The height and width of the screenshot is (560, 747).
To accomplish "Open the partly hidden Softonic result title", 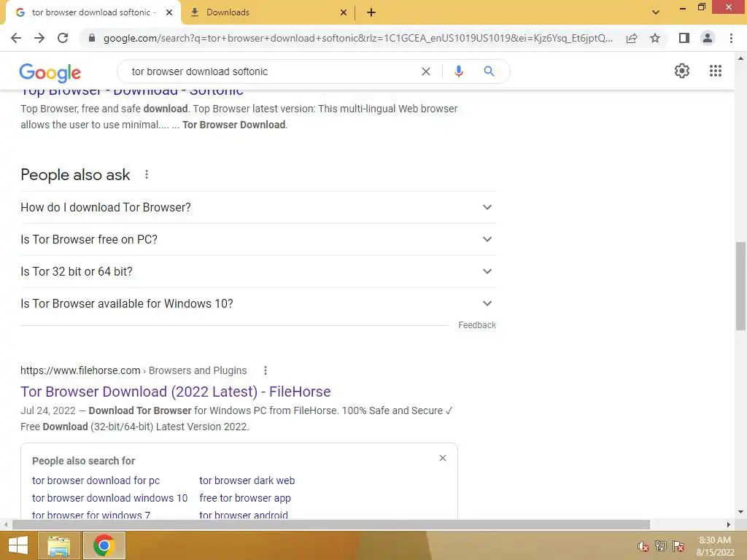I will coord(132,92).
